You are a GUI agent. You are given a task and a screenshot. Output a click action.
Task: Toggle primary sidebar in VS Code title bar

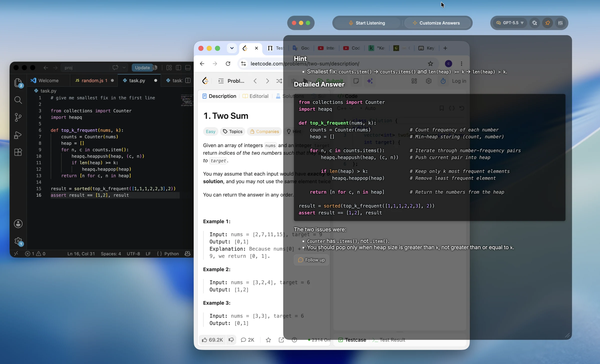coord(178,68)
